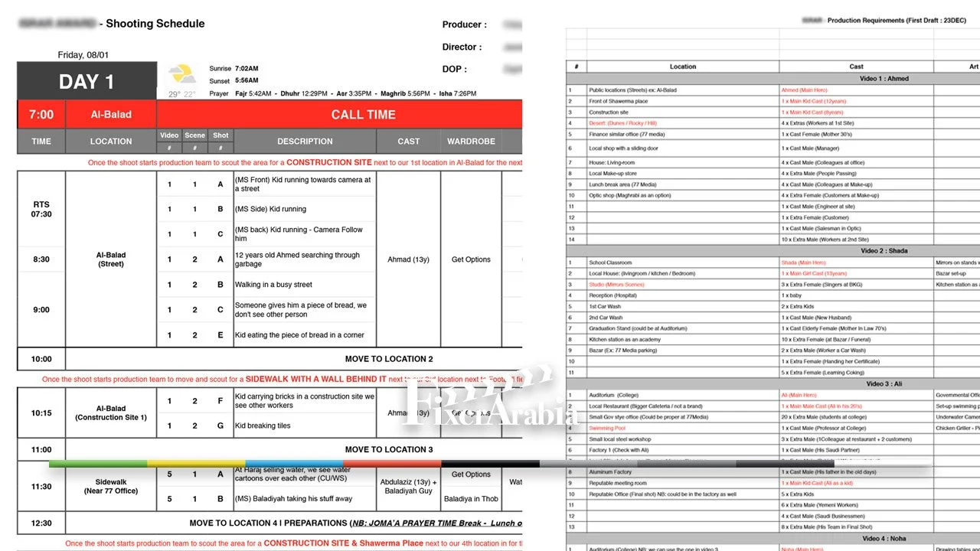Click the 'LOCATION' column header in schedule
This screenshot has height=551, width=980.
(x=111, y=142)
